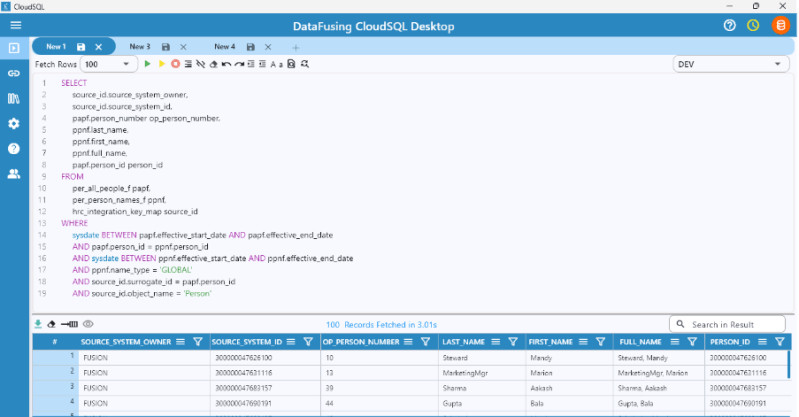Viewport: 799px width, 417px height.
Task: Decrease indent of the SQL code
Action: pyautogui.click(x=262, y=64)
